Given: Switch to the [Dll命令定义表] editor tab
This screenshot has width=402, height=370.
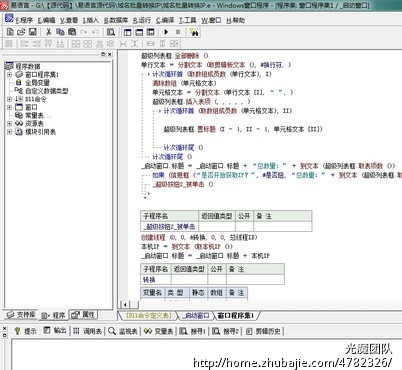Looking at the screenshot, I should pyautogui.click(x=148, y=315).
